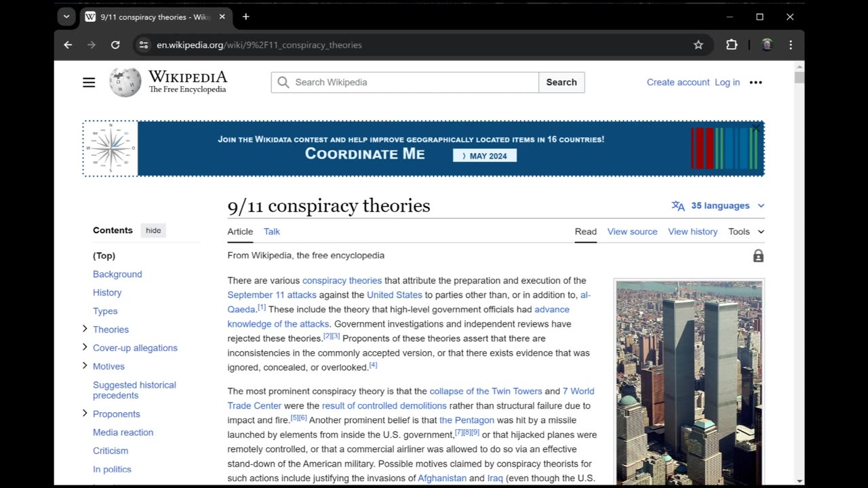Jump to History section in contents
868x488 pixels.
tap(107, 292)
